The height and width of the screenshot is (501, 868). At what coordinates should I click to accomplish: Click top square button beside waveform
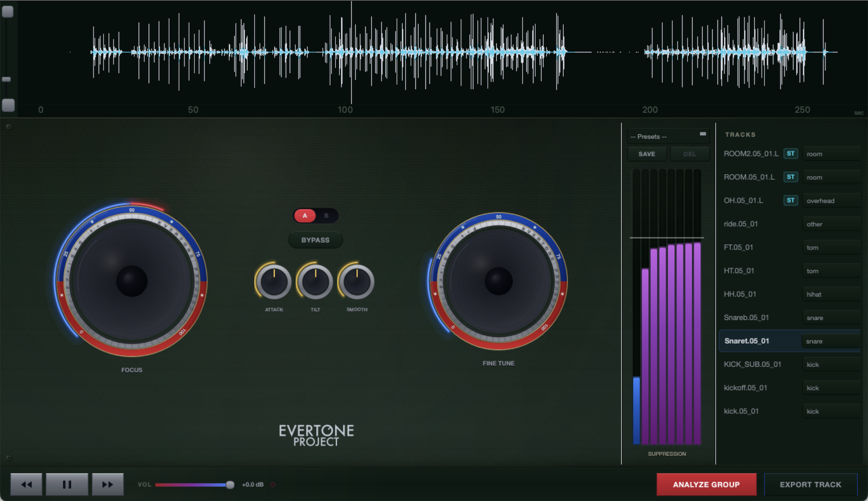click(x=8, y=11)
